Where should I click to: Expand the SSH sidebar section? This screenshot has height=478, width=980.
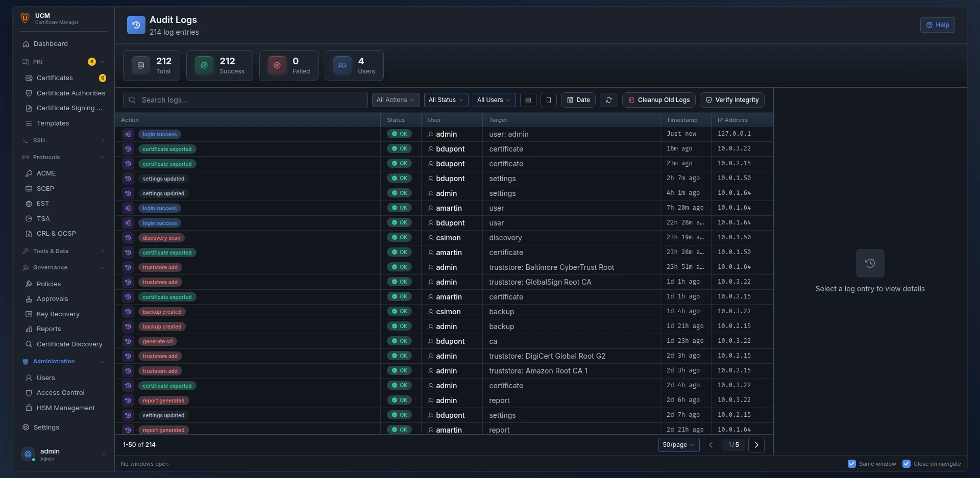(64, 140)
